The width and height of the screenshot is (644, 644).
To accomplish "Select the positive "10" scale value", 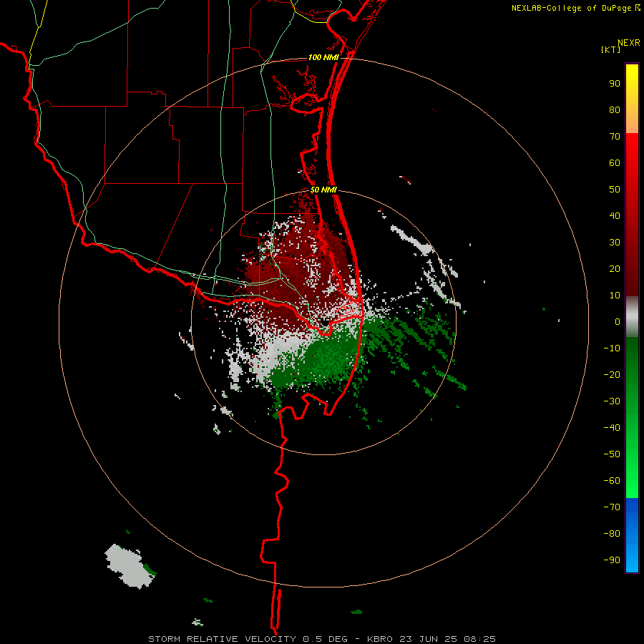I will (x=615, y=296).
